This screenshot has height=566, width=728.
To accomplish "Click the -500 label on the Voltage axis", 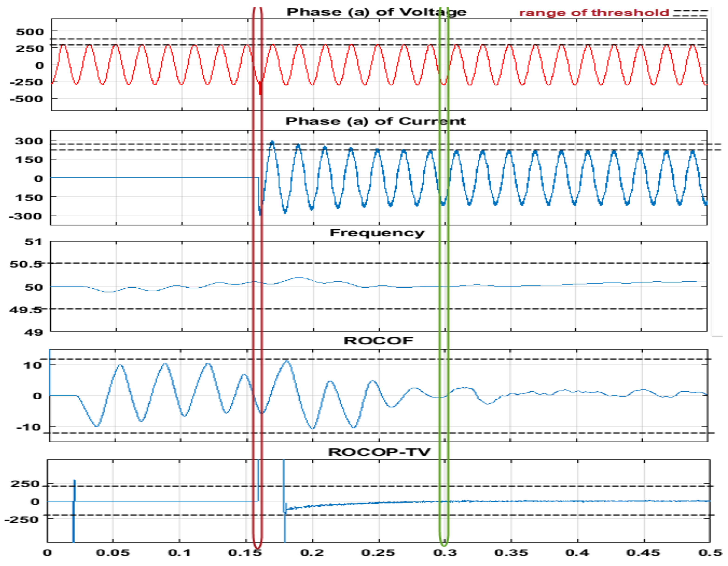I will [27, 99].
